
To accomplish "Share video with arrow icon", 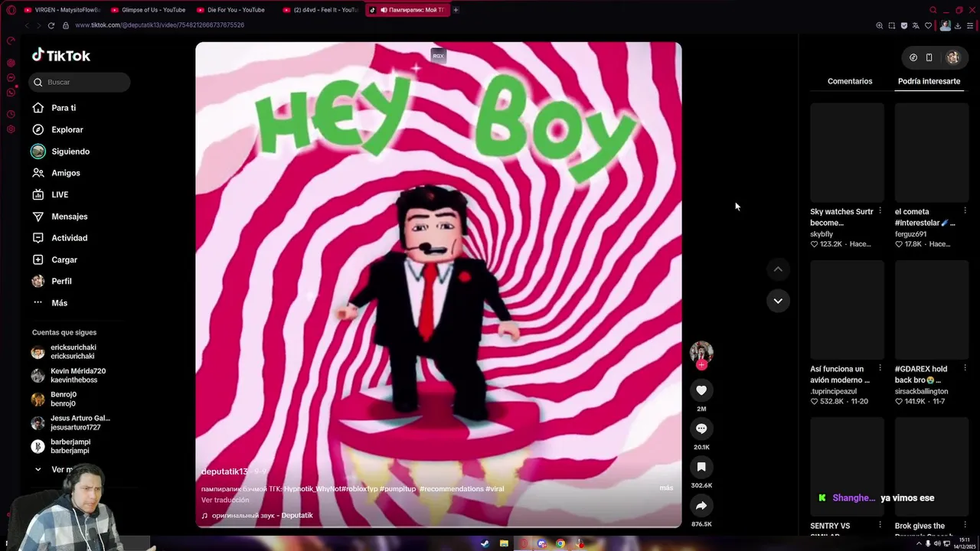I will click(x=701, y=505).
